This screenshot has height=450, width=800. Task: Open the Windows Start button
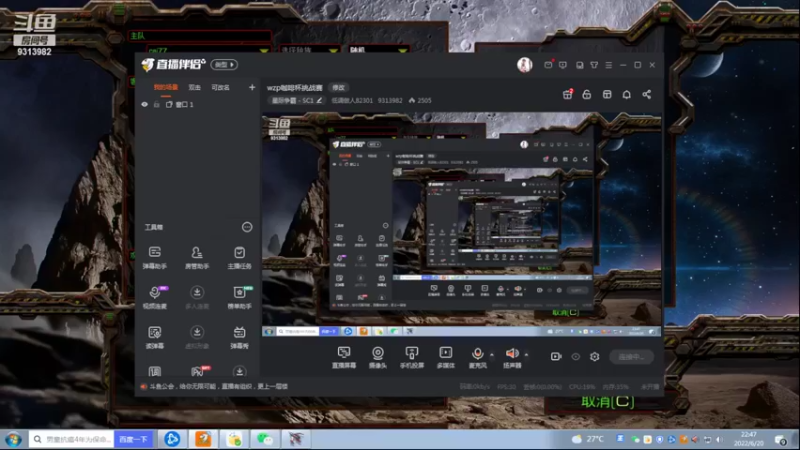tap(13, 439)
